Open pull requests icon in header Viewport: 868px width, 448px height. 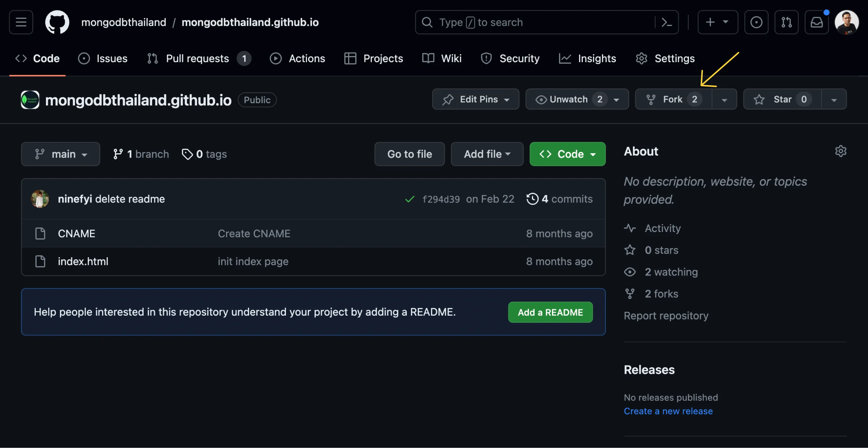(786, 22)
